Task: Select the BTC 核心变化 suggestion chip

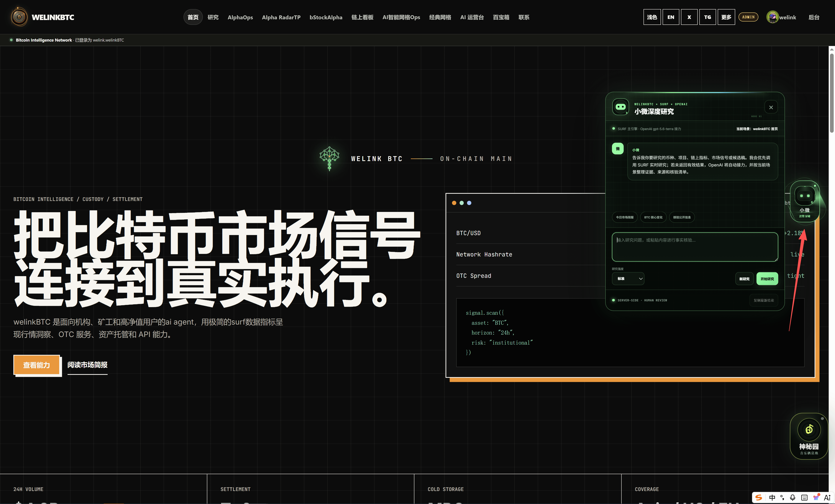Action: click(653, 217)
